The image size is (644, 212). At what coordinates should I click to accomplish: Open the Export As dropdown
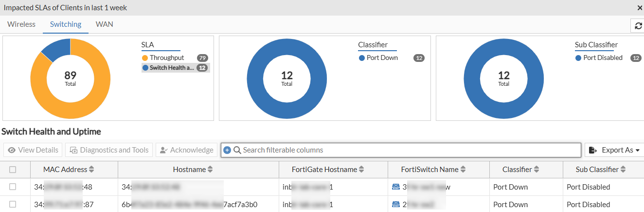click(x=615, y=150)
